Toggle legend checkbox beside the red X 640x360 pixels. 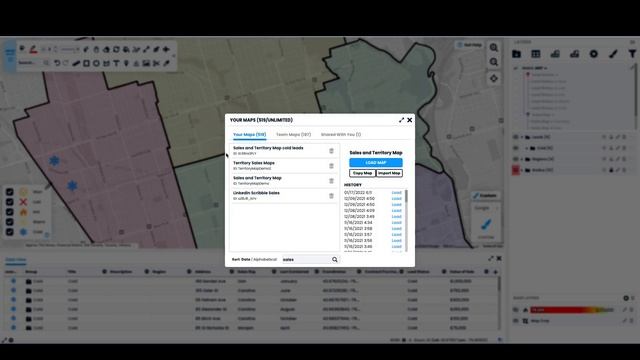9,202
